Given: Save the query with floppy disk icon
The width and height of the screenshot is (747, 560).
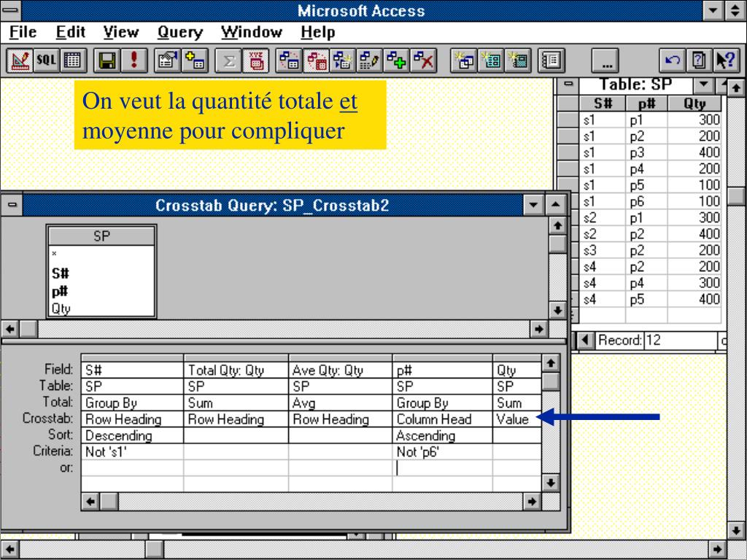Looking at the screenshot, I should pyautogui.click(x=107, y=61).
